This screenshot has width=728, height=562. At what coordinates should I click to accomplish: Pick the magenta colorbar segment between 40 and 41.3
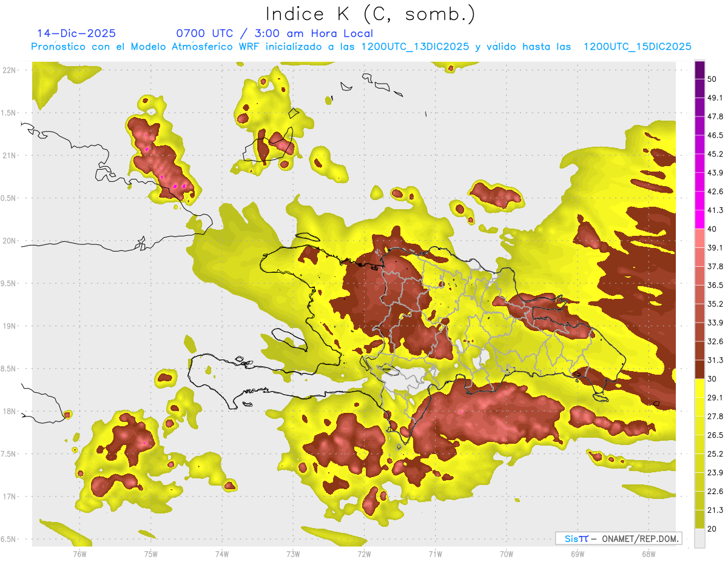(x=699, y=219)
